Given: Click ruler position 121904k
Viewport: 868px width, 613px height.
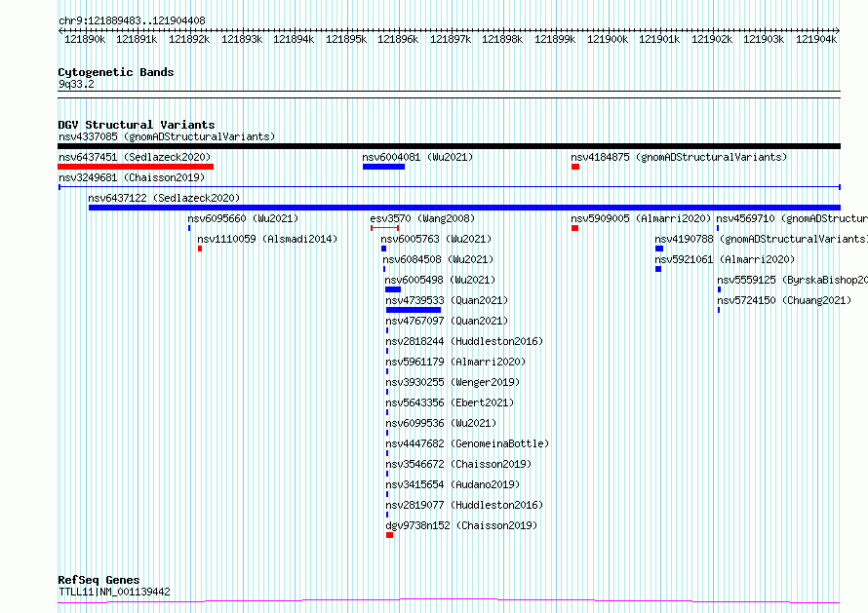Looking at the screenshot, I should coord(816,39).
